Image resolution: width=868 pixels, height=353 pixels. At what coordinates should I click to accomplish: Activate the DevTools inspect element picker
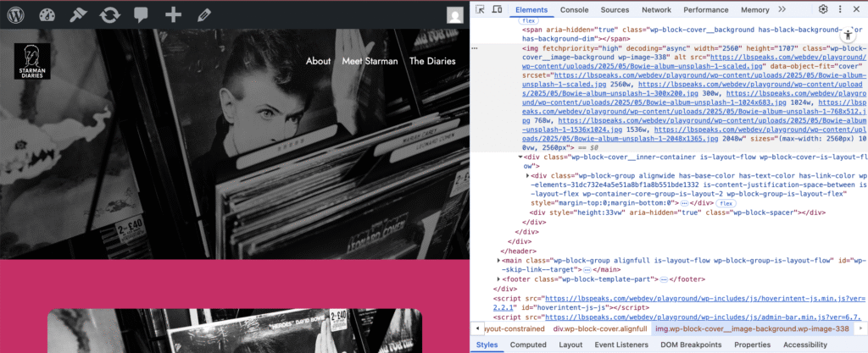[480, 9]
